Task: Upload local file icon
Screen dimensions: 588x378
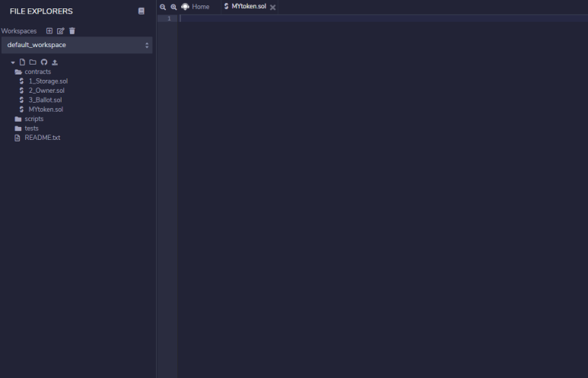Action: pos(55,62)
